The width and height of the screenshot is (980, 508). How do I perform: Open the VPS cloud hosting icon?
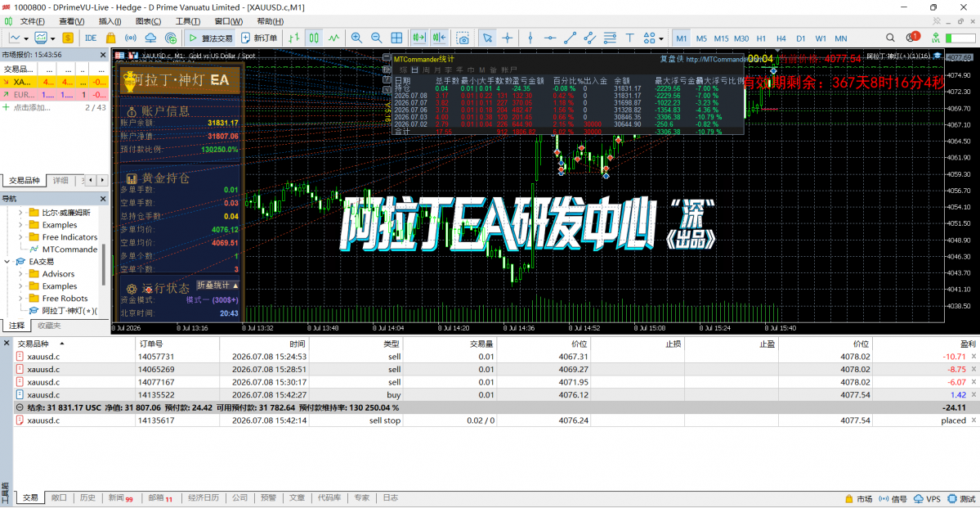(x=151, y=38)
